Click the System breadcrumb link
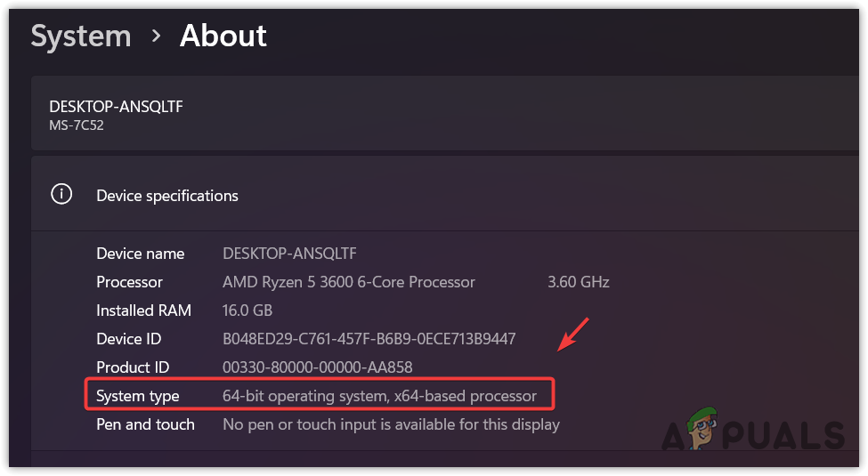The image size is (868, 476). (81, 36)
